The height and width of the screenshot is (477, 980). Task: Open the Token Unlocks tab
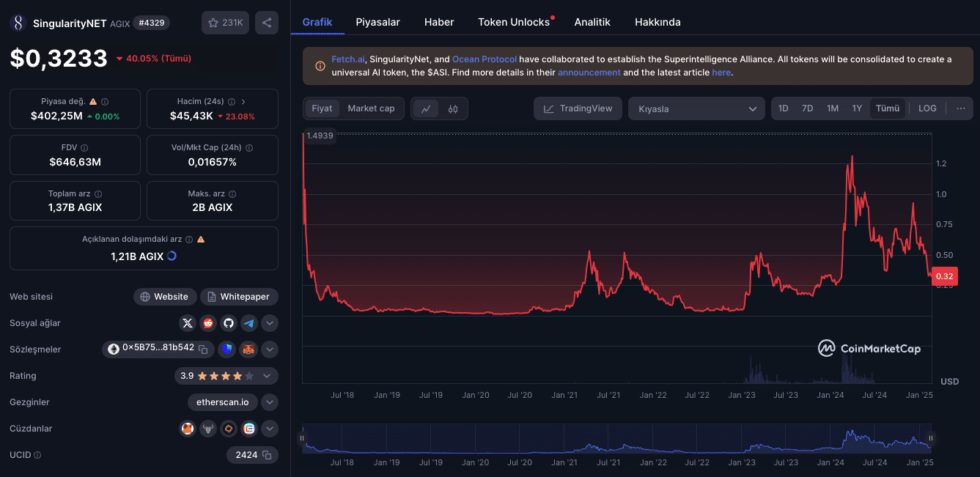514,22
